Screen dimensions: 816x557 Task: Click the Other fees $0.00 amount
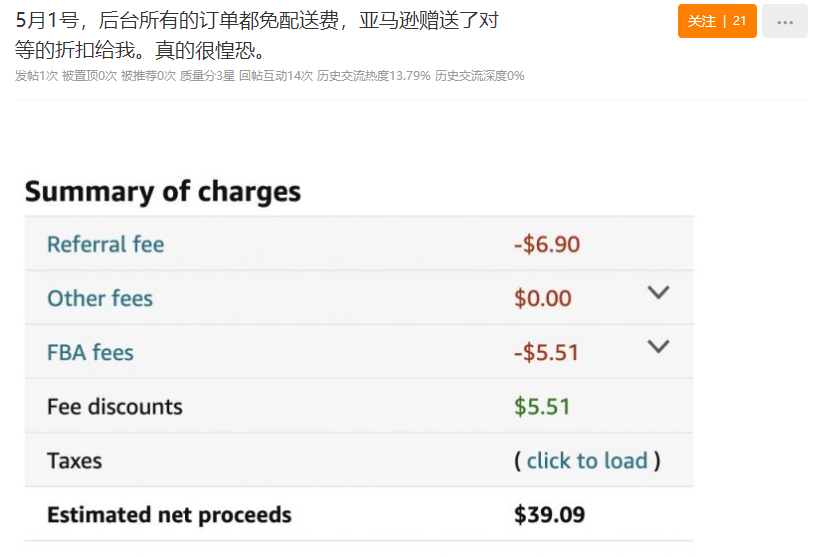[542, 298]
